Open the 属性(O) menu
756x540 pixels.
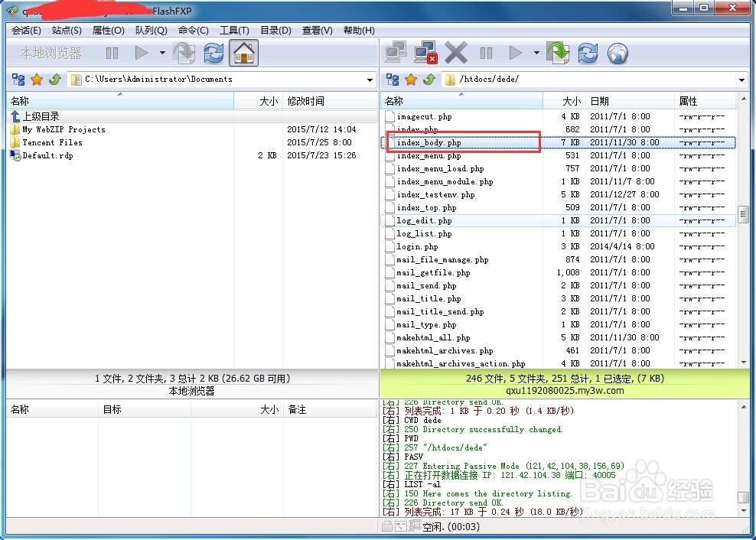(x=109, y=31)
